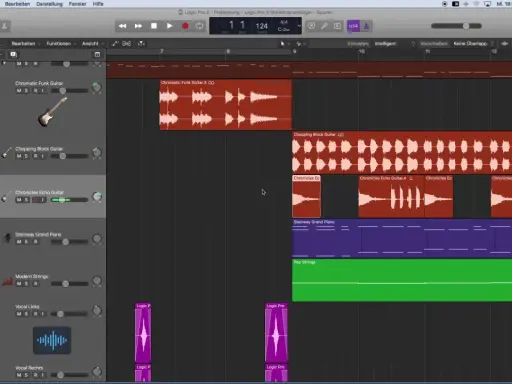Click the Chronicles Echo Guitar track icon

7,197
